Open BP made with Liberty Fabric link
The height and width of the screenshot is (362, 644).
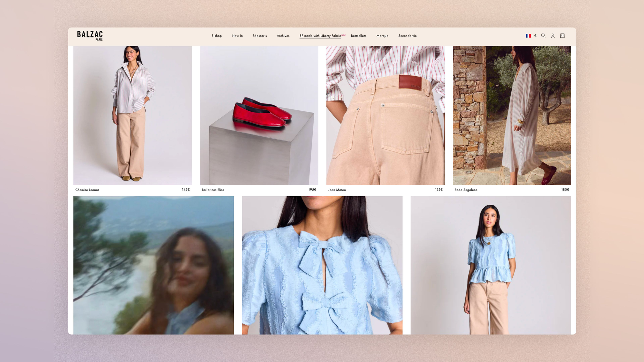point(320,36)
